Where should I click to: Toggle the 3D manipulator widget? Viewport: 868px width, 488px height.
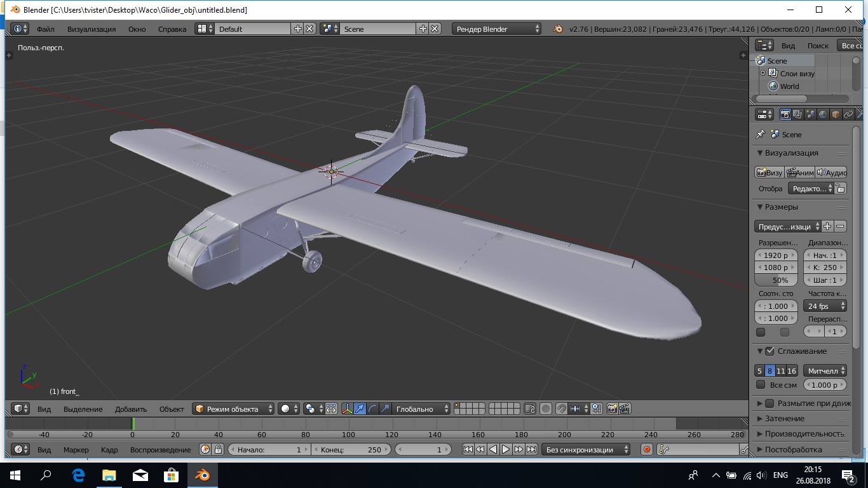(347, 409)
